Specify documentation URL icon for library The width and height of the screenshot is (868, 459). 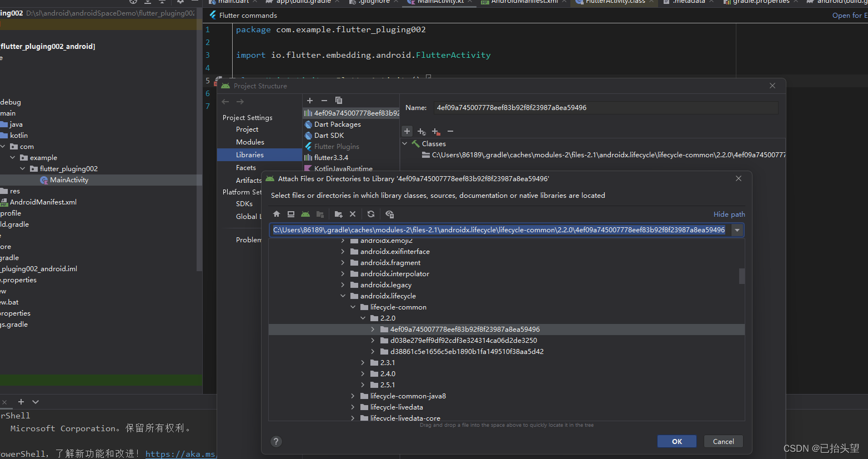(x=422, y=132)
